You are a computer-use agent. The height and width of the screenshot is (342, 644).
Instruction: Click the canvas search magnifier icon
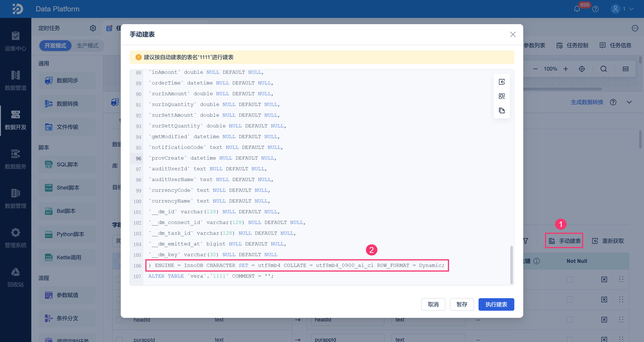(x=604, y=69)
